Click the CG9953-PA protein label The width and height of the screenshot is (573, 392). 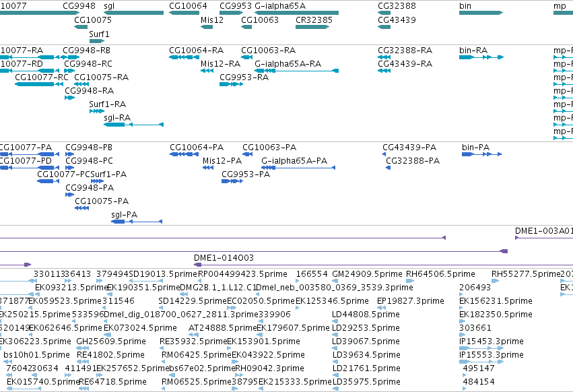(x=246, y=174)
